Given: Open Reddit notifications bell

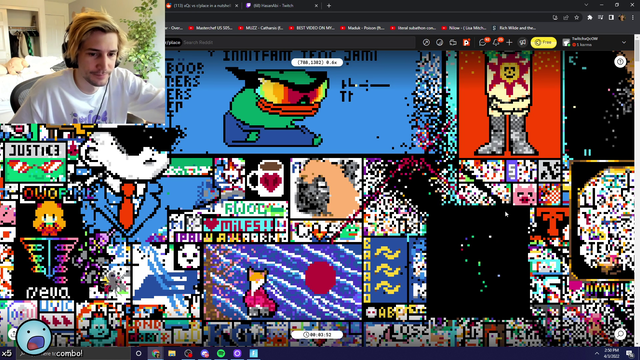Looking at the screenshot, I should click(x=496, y=42).
